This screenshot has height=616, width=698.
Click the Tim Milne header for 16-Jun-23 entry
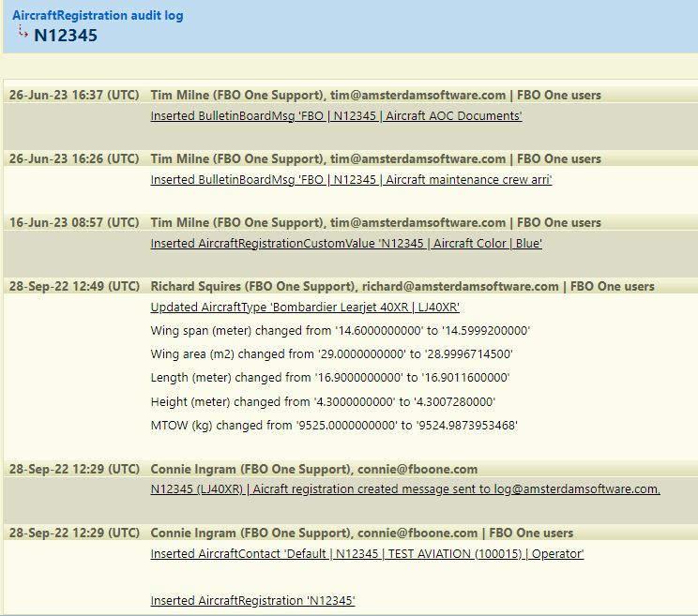(x=375, y=222)
